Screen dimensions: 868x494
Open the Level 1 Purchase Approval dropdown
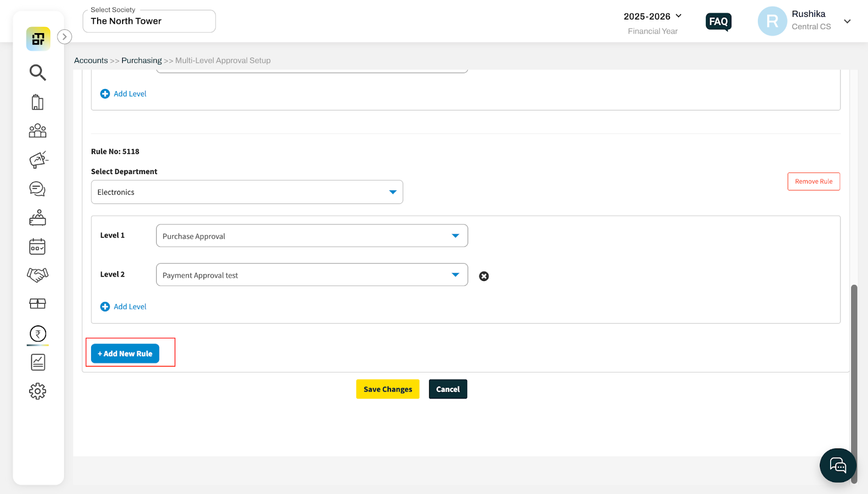point(312,236)
